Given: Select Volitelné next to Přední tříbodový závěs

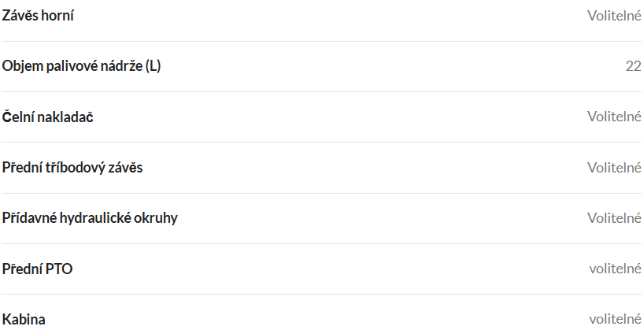Looking at the screenshot, I should point(614,168).
